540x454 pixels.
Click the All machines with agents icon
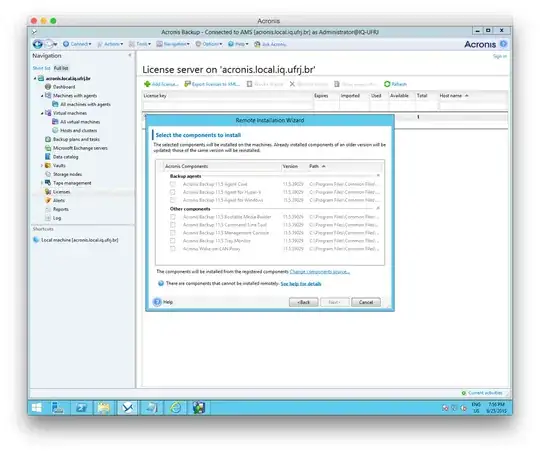[55, 104]
